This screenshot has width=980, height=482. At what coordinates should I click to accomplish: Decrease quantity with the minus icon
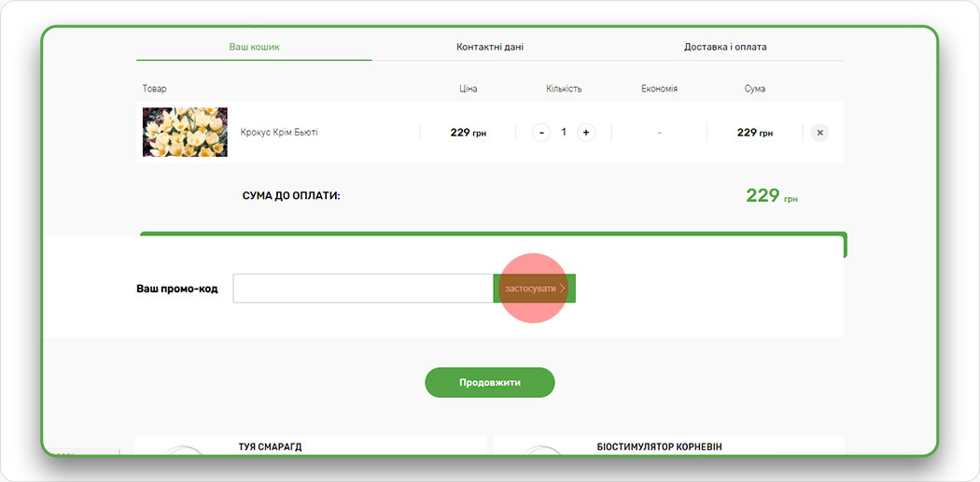pos(541,133)
